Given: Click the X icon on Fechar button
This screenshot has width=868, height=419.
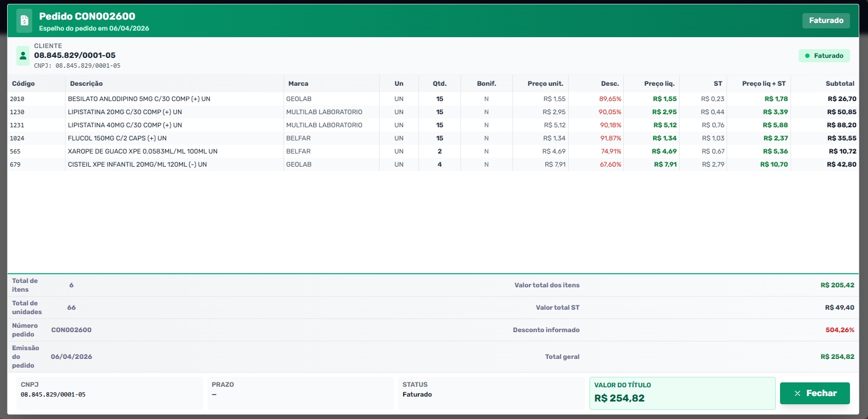Looking at the screenshot, I should 798,393.
